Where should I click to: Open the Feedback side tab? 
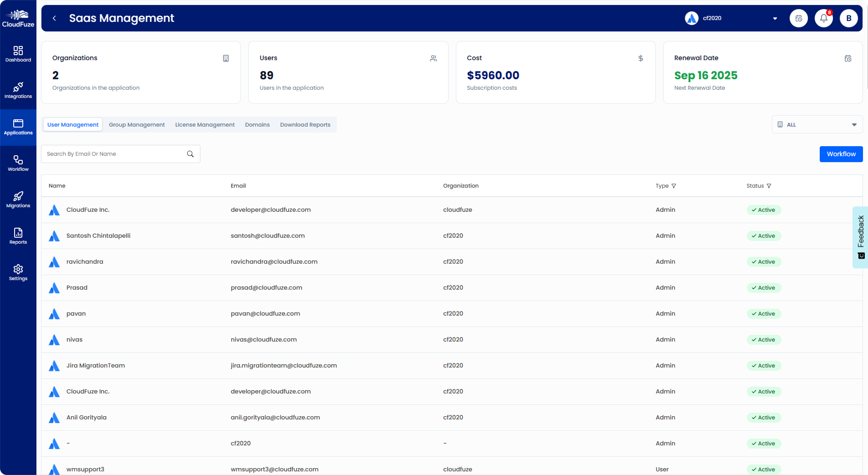pos(860,237)
